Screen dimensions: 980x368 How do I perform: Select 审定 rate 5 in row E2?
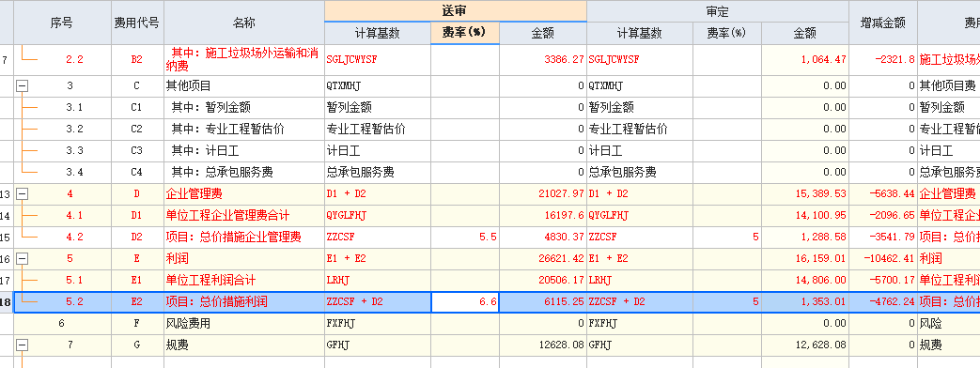727,302
